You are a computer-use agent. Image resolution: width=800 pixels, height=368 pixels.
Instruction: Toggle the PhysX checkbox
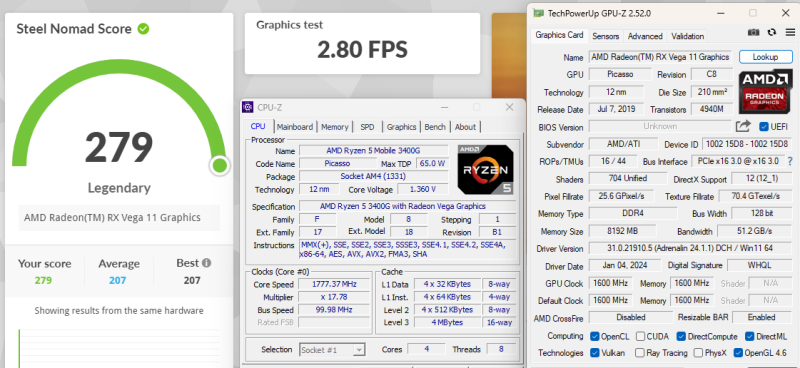(697, 353)
